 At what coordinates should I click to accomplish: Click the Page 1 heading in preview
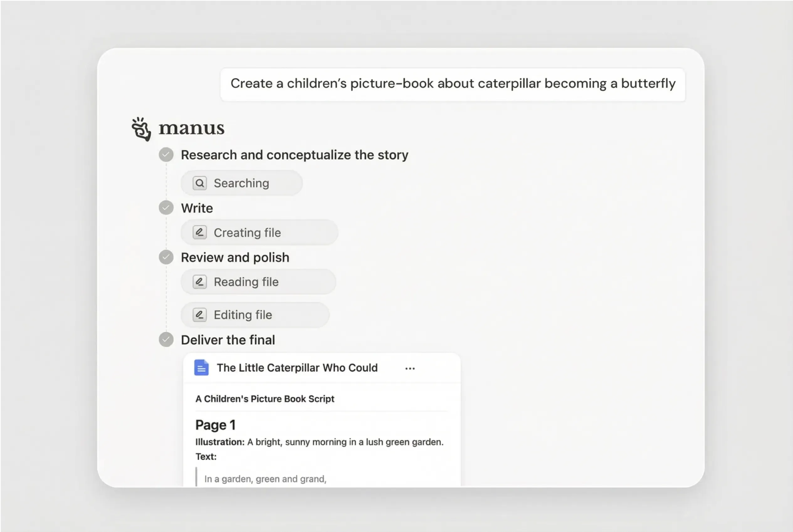point(215,425)
